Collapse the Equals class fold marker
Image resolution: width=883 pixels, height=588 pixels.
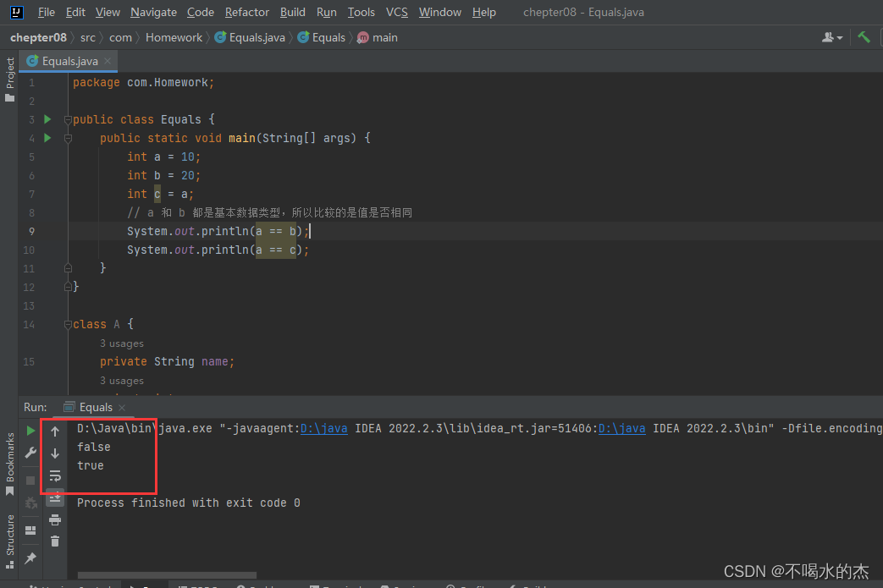tap(68, 119)
